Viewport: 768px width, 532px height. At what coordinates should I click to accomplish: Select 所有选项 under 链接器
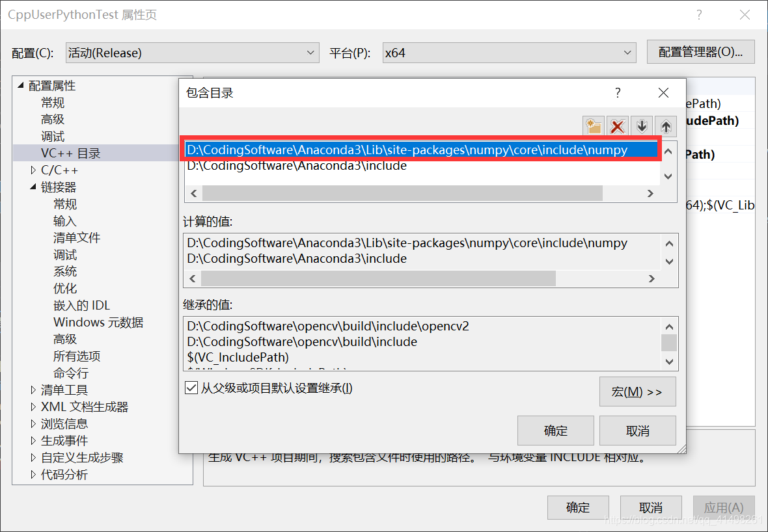pos(76,356)
